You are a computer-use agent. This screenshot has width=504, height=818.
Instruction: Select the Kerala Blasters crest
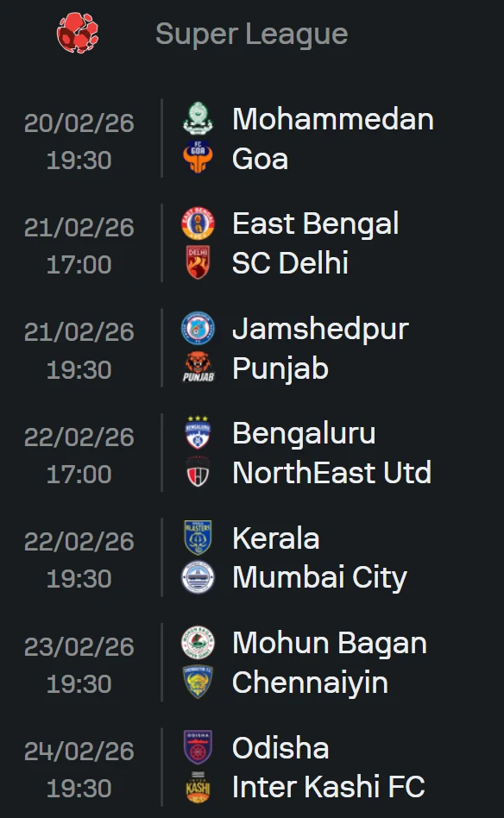197,536
